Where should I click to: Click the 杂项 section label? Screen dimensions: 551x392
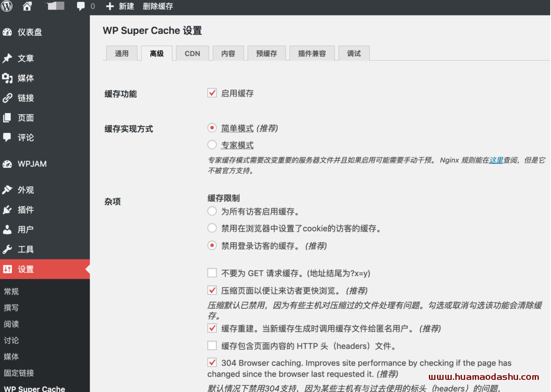112,201
